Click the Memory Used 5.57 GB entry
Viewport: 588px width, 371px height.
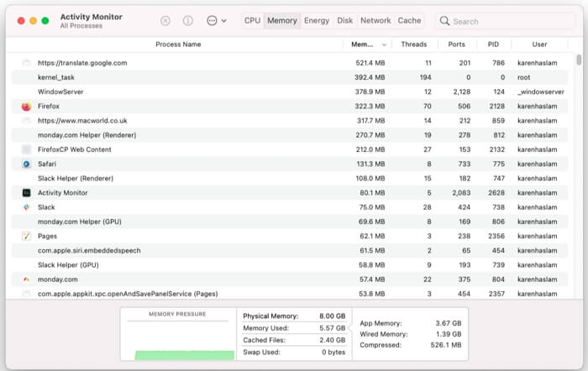294,328
